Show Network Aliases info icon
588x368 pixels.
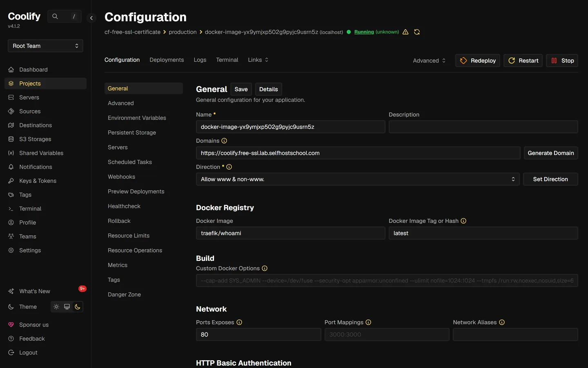point(502,322)
